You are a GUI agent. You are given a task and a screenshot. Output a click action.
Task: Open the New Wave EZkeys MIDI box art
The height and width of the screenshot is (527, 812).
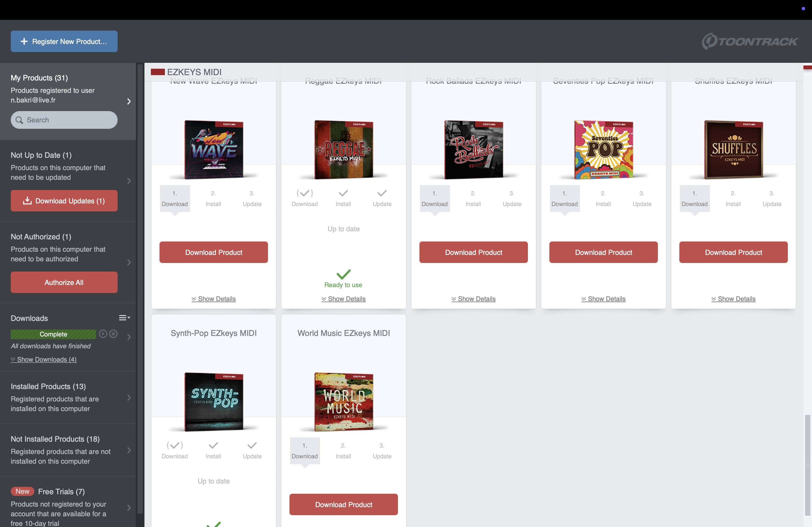coord(213,149)
